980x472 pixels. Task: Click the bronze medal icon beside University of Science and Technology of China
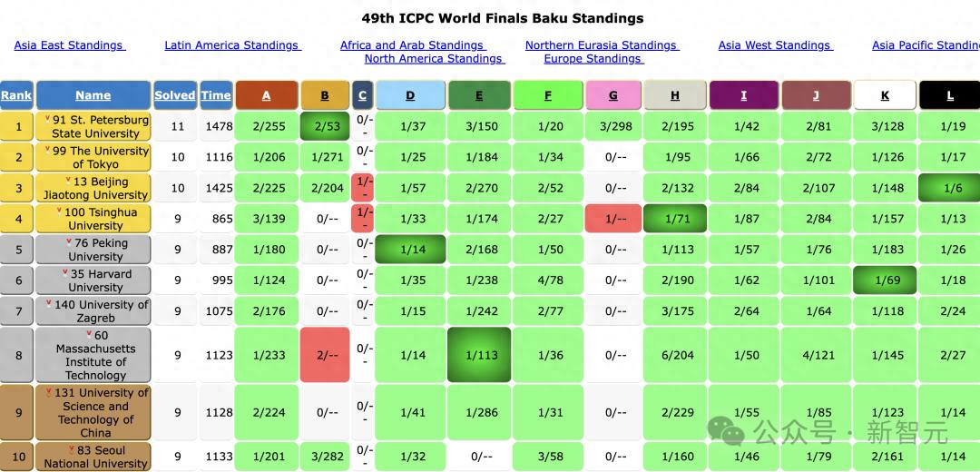[48, 393]
